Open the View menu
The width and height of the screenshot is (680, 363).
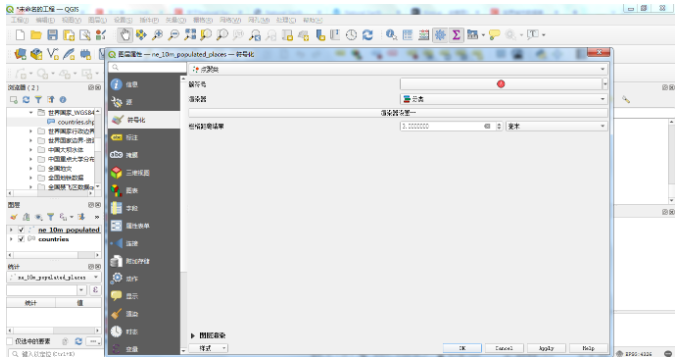click(x=71, y=20)
